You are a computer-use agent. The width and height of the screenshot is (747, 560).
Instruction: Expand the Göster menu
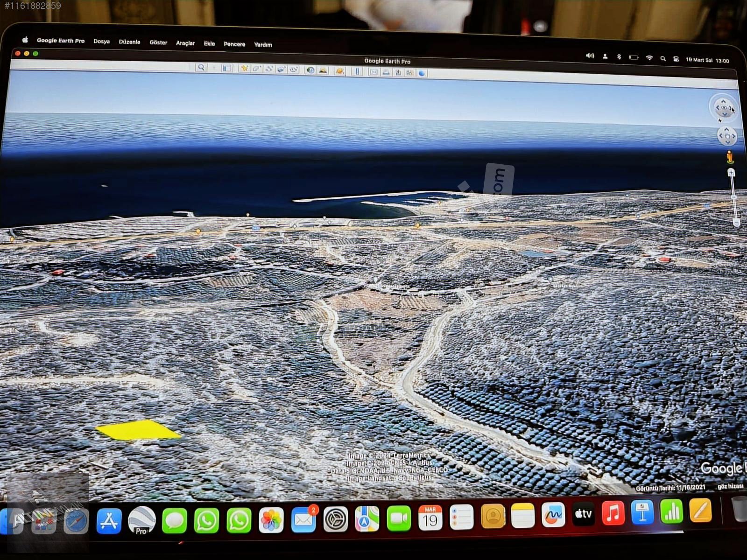[158, 42]
